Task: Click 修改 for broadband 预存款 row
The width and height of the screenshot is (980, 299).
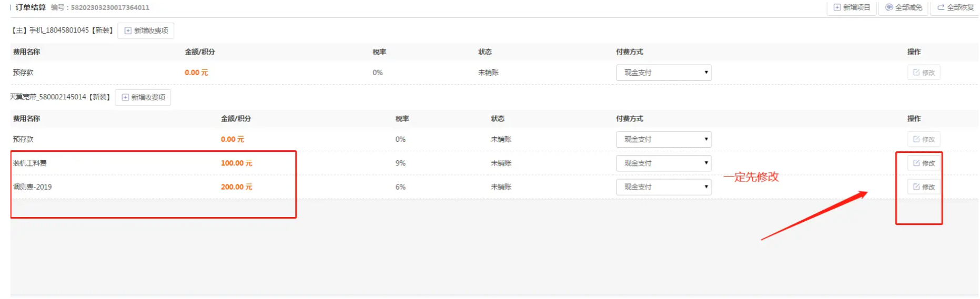Action: point(924,139)
